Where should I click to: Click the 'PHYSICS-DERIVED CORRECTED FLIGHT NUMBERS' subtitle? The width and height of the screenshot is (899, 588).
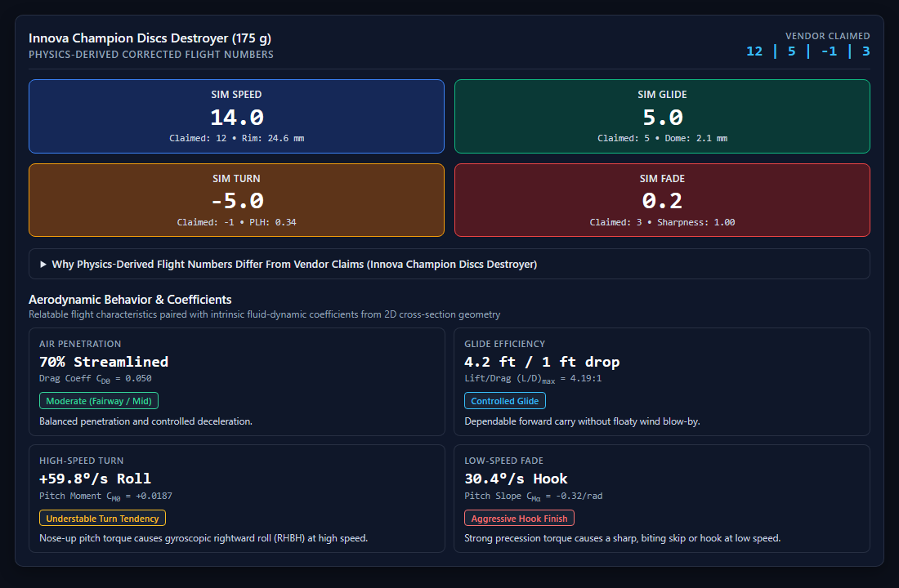tap(151, 55)
